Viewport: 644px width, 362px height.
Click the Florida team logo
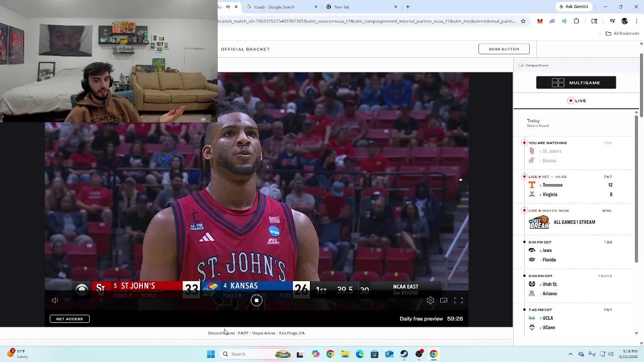point(532,260)
